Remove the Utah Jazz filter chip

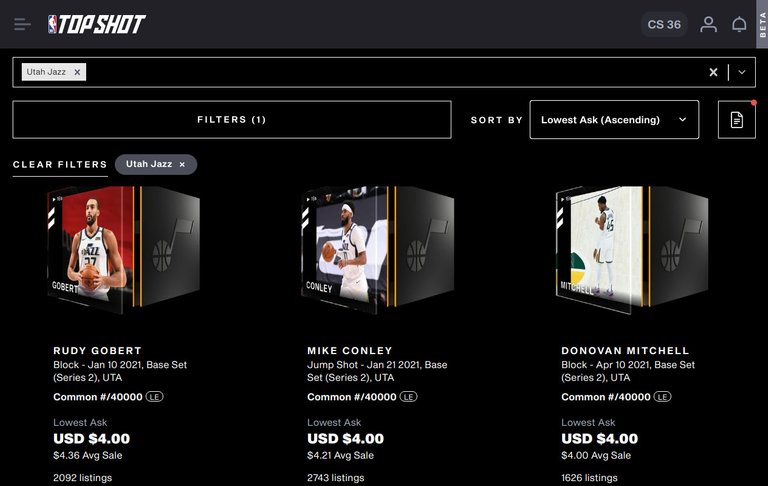click(182, 165)
